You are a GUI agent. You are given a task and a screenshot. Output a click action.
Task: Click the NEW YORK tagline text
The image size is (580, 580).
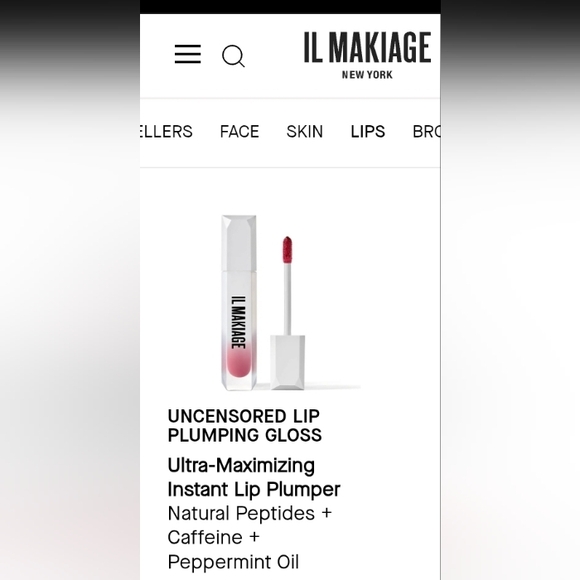[367, 75]
